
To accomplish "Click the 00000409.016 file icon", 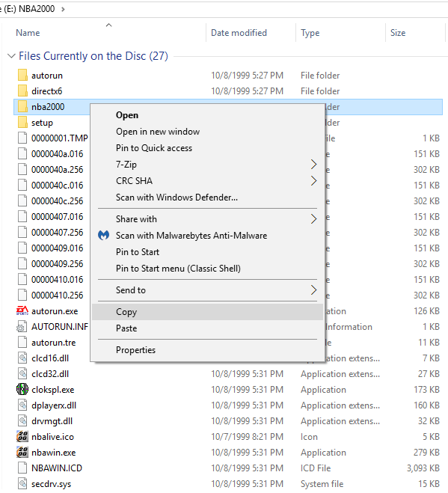I will click(x=22, y=248).
